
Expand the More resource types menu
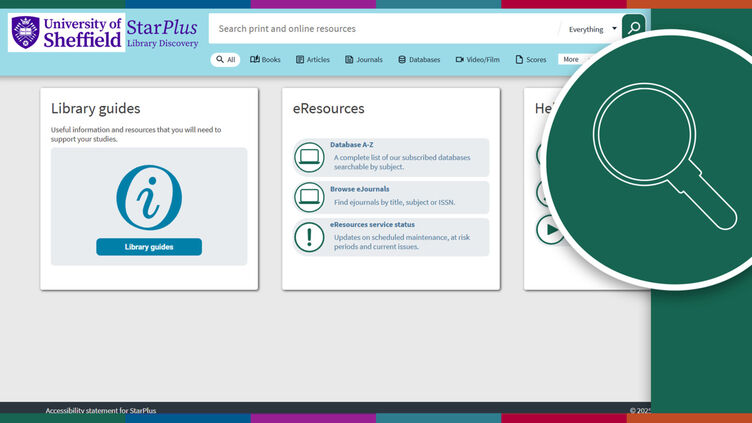571,60
